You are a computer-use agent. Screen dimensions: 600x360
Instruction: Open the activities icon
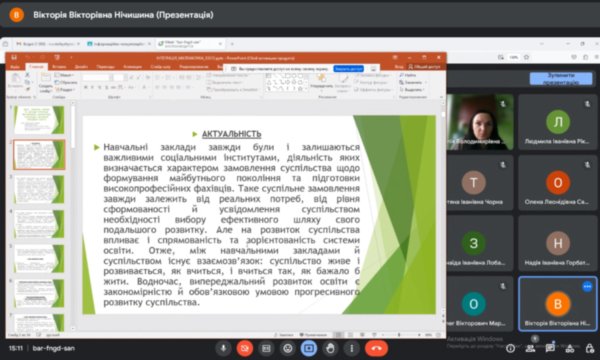pyautogui.click(x=570, y=348)
